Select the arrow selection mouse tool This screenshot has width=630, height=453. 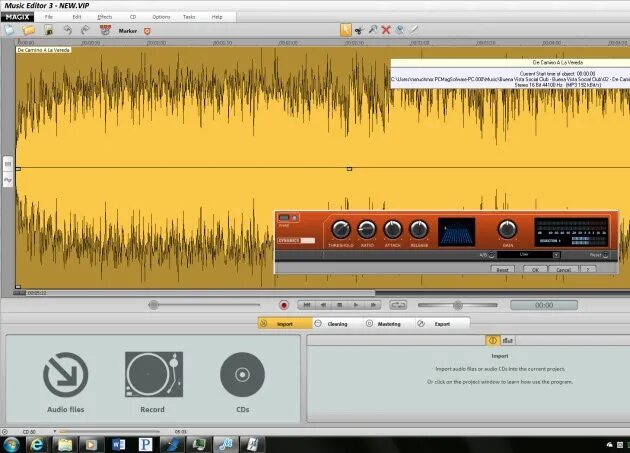(x=346, y=30)
